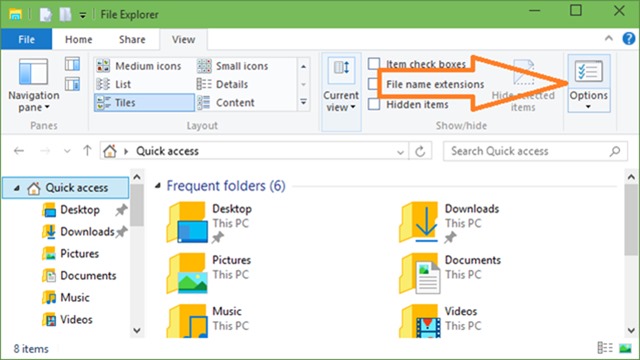Go forward with the Forward arrow

(x=45, y=151)
